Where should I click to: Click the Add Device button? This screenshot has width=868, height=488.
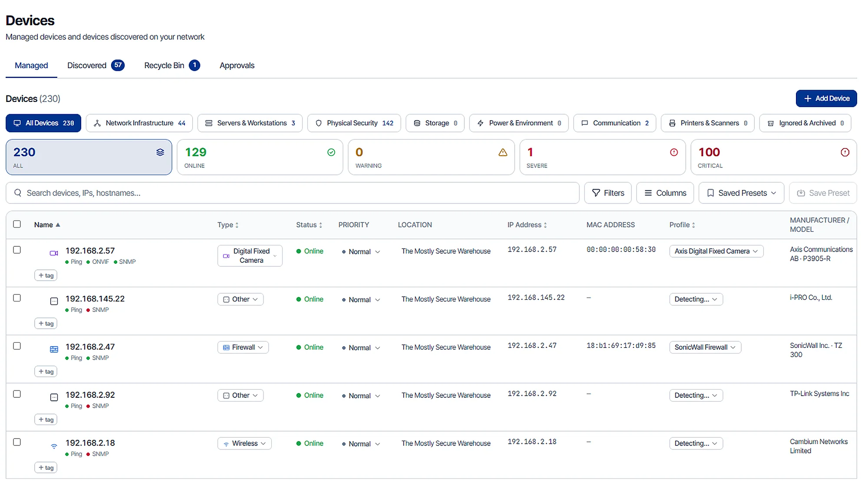(x=826, y=98)
